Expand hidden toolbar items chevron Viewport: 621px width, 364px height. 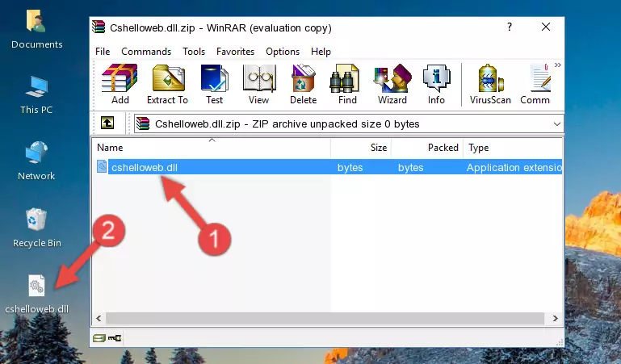558,65
